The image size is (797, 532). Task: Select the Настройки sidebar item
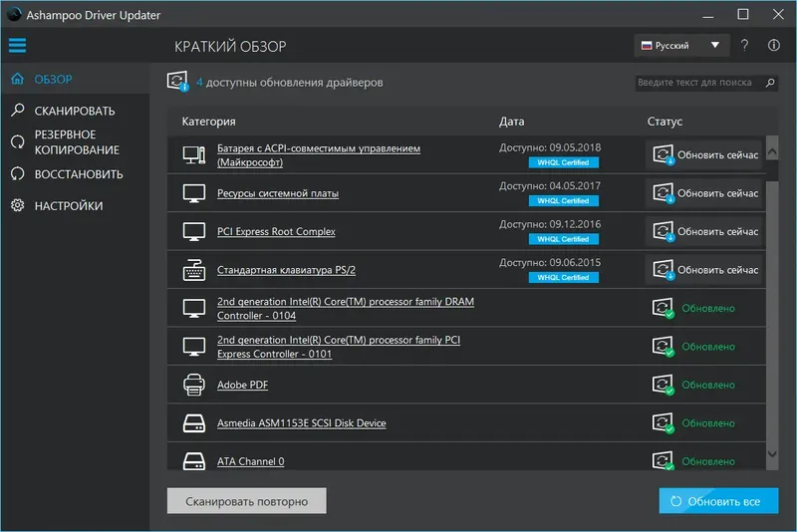click(68, 206)
